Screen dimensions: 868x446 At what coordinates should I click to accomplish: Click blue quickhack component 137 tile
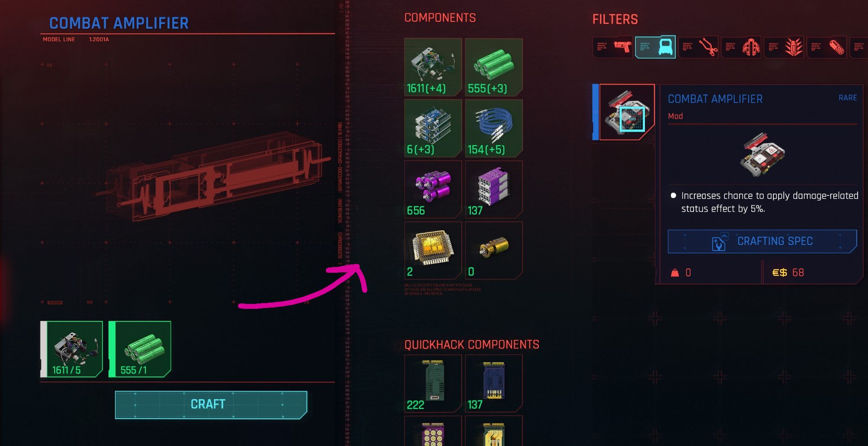point(494,383)
